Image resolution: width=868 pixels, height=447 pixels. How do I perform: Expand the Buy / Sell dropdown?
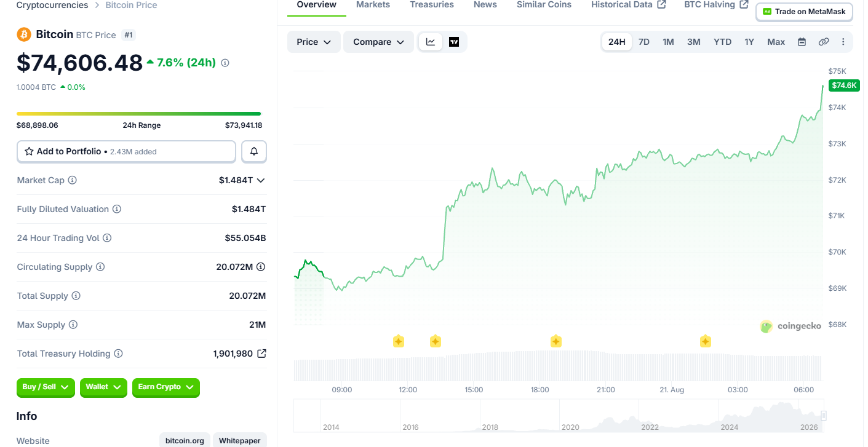click(x=46, y=387)
